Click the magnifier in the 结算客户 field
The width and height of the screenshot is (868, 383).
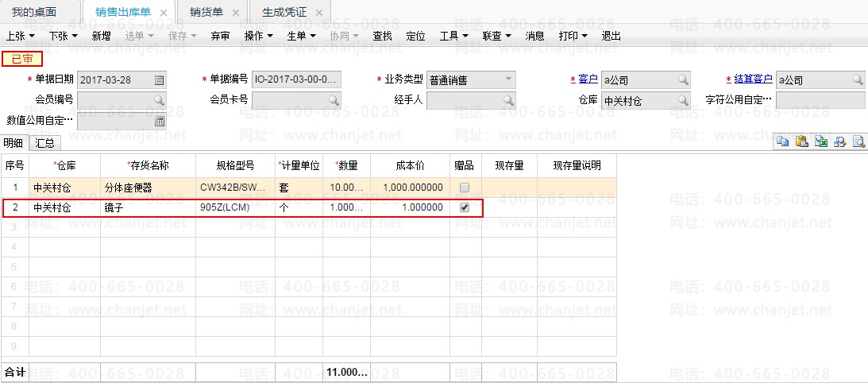point(858,80)
